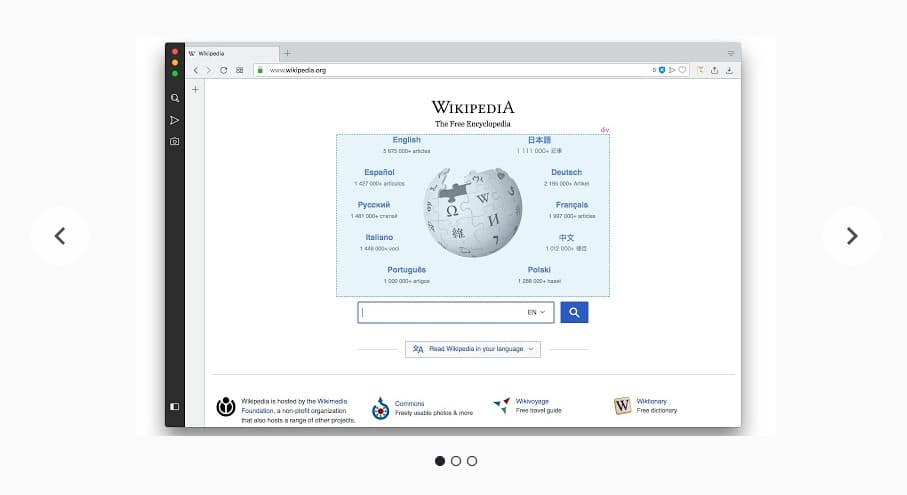907x495 pixels.
Task: Open the tab menu icon at the tab bar's right end
Action: click(731, 53)
